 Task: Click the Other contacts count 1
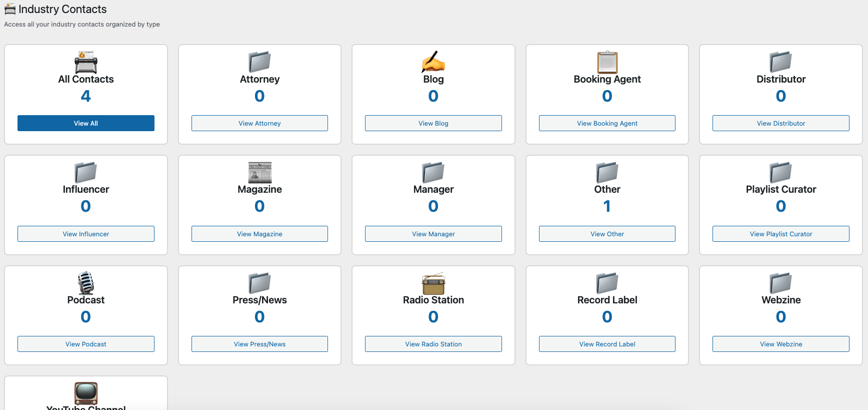[x=607, y=206]
